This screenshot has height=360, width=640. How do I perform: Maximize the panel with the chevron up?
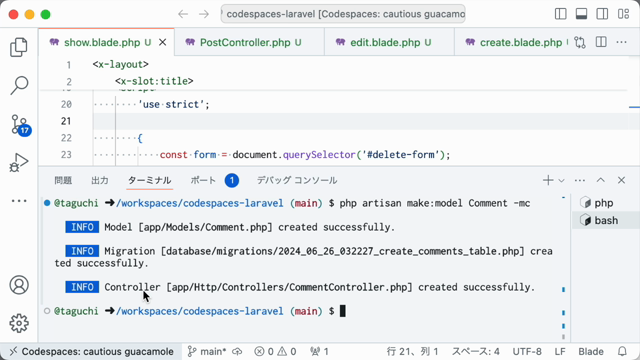tap(600, 180)
